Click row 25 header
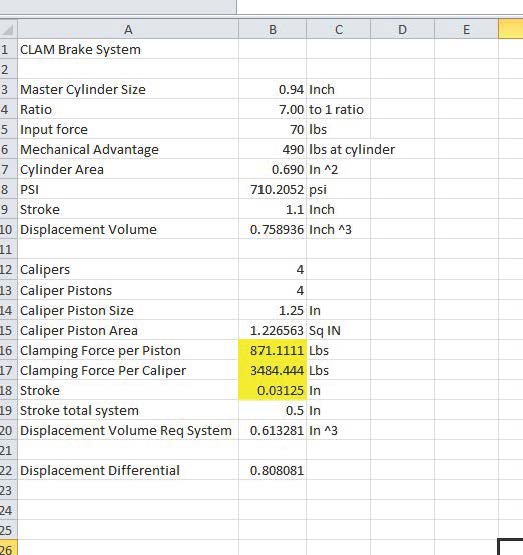The image size is (523, 555). (8, 530)
